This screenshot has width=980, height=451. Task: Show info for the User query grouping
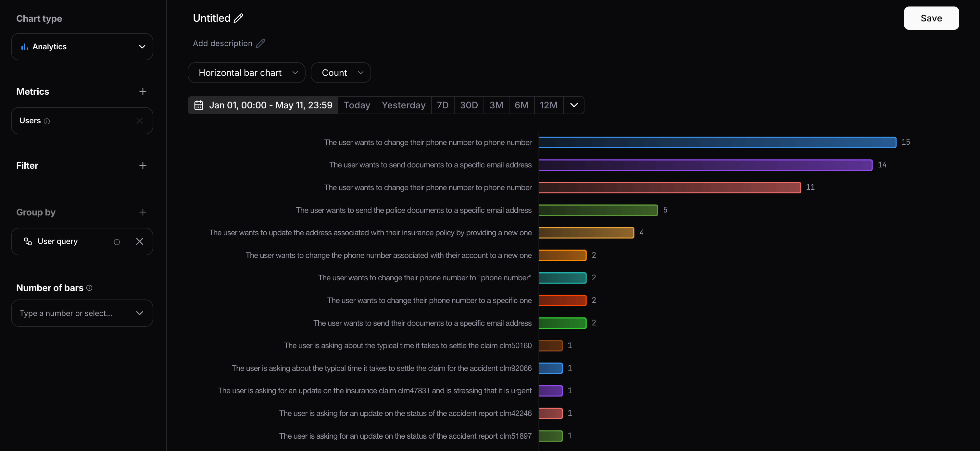pyautogui.click(x=117, y=242)
